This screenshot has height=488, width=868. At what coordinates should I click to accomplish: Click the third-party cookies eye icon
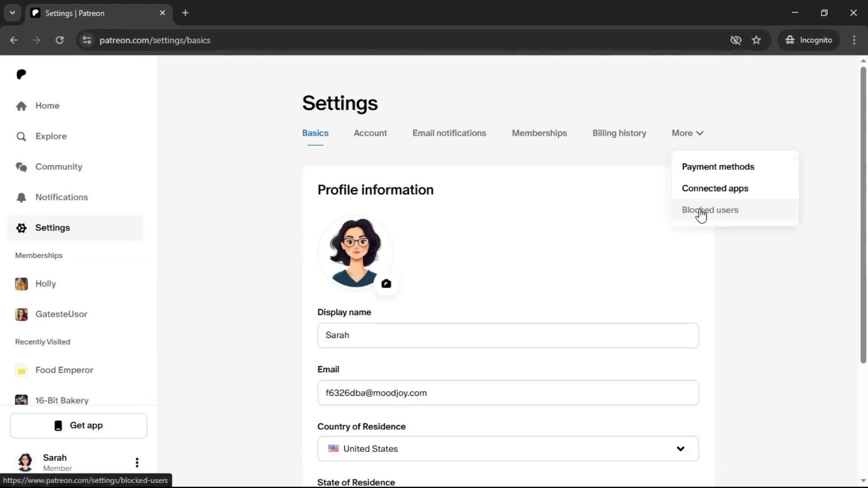736,40
